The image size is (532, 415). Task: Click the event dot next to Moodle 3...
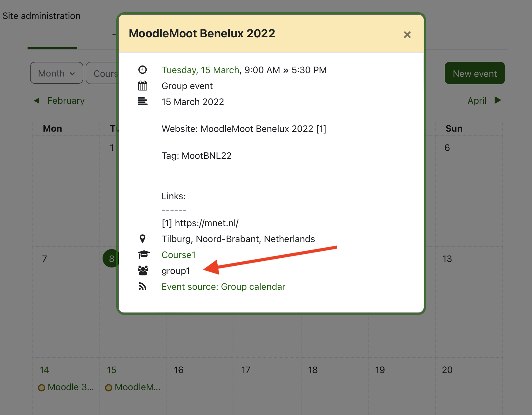coord(42,388)
